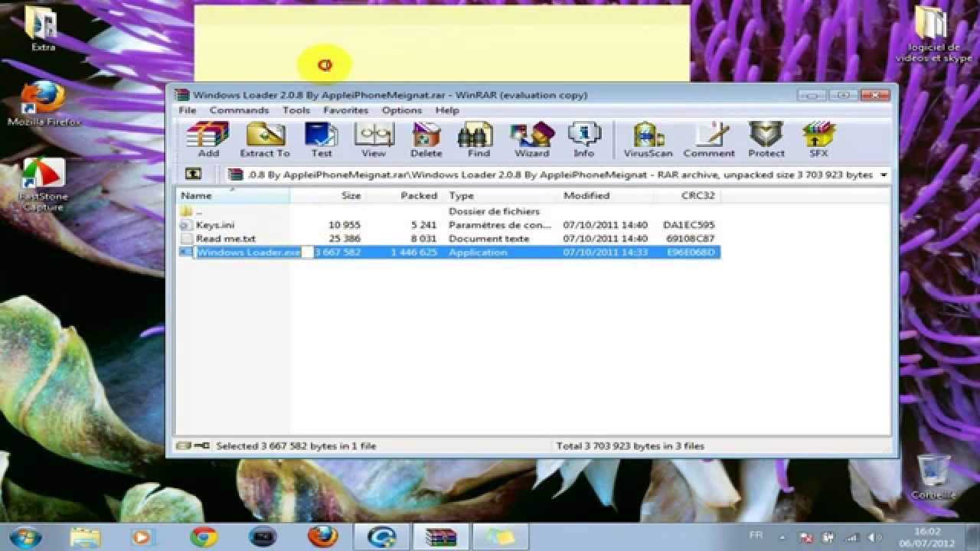Viewport: 980px width, 551px height.
Task: Open the Tools menu
Action: pos(296,110)
